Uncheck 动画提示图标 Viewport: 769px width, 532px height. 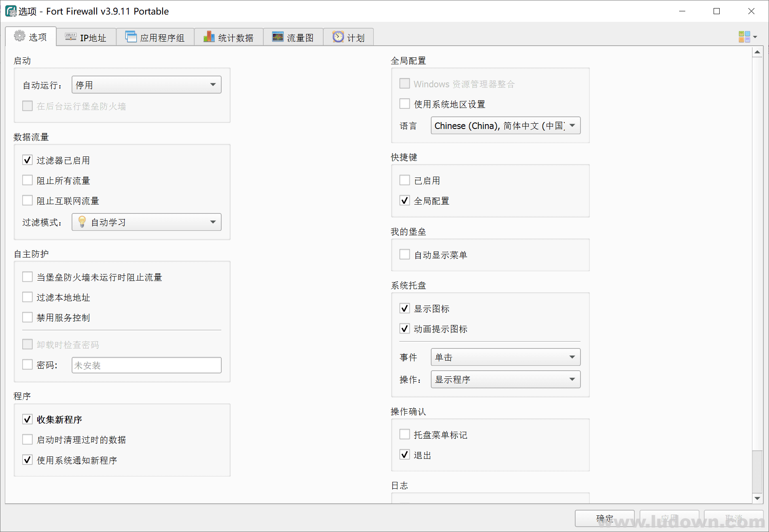click(x=405, y=329)
